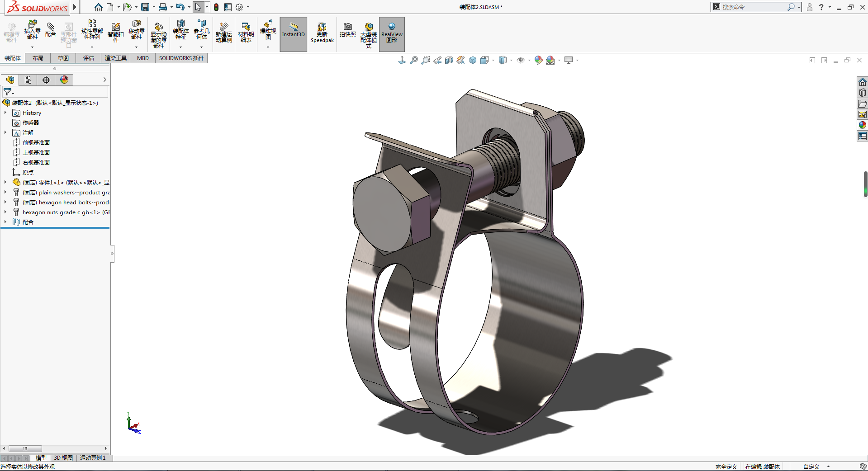Viewport: 868px width, 471px height.
Task: Open File Explorer folder icon in task pane
Action: [863, 104]
